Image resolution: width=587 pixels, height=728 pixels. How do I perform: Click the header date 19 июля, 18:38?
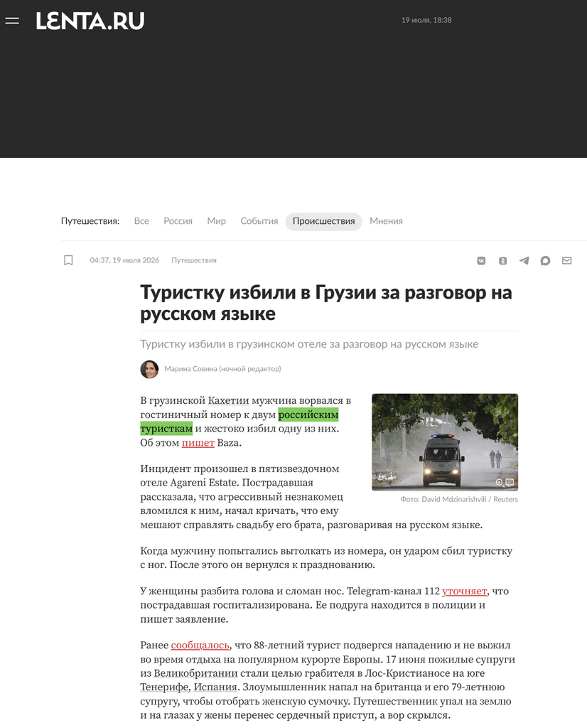tap(426, 20)
